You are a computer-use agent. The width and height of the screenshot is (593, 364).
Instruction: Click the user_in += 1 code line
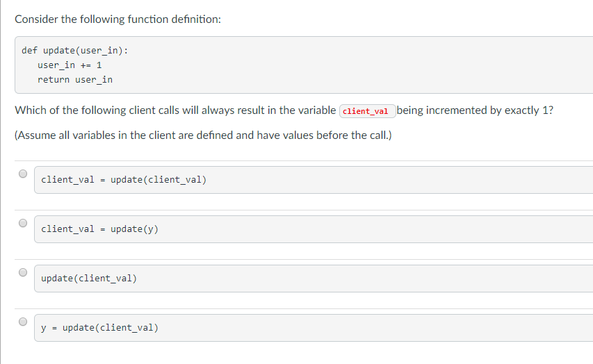[x=70, y=65]
